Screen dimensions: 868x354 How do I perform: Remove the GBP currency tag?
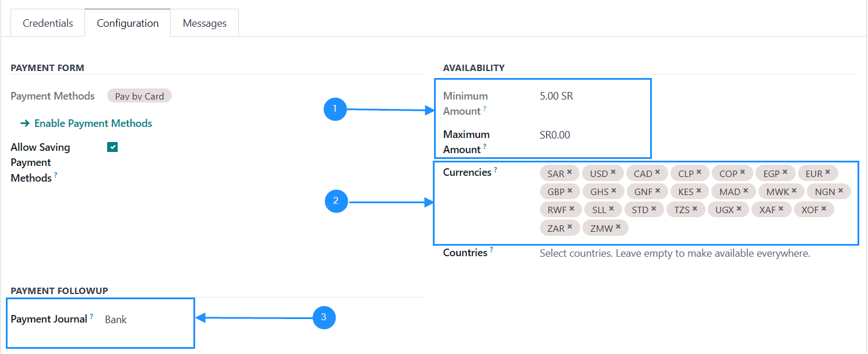click(x=570, y=190)
